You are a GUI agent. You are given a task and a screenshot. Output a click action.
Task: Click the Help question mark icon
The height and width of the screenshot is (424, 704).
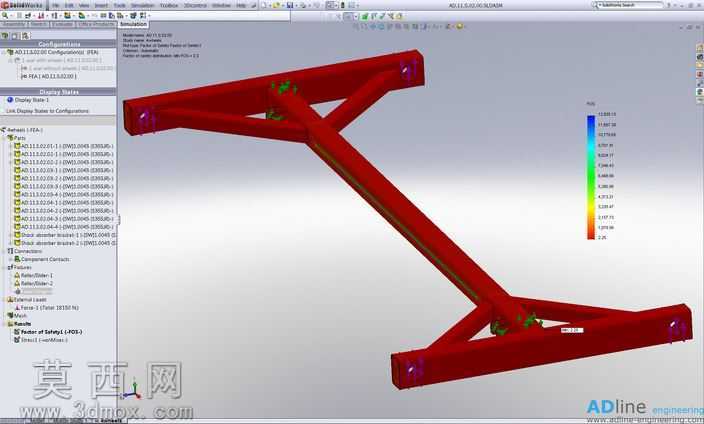[669, 5]
